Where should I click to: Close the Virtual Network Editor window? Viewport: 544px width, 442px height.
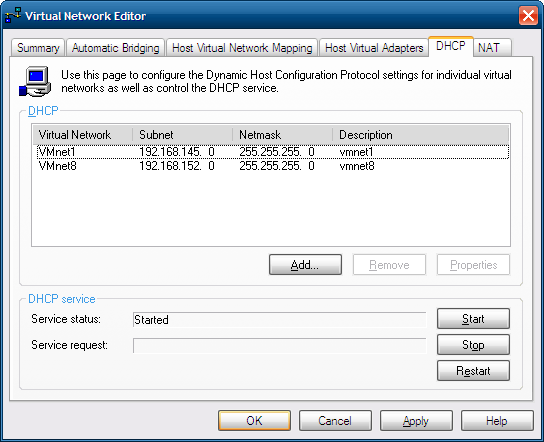[x=528, y=15]
